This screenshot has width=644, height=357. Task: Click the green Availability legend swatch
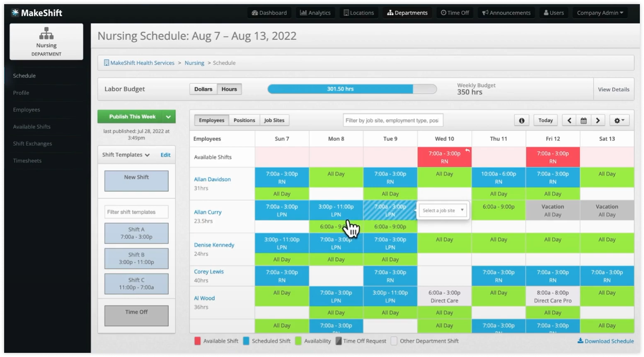pos(298,341)
